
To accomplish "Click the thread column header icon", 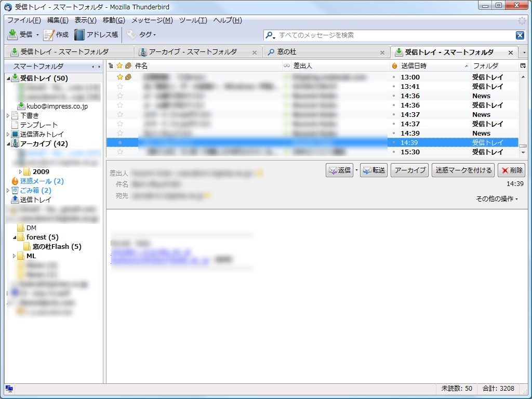I will (x=111, y=66).
